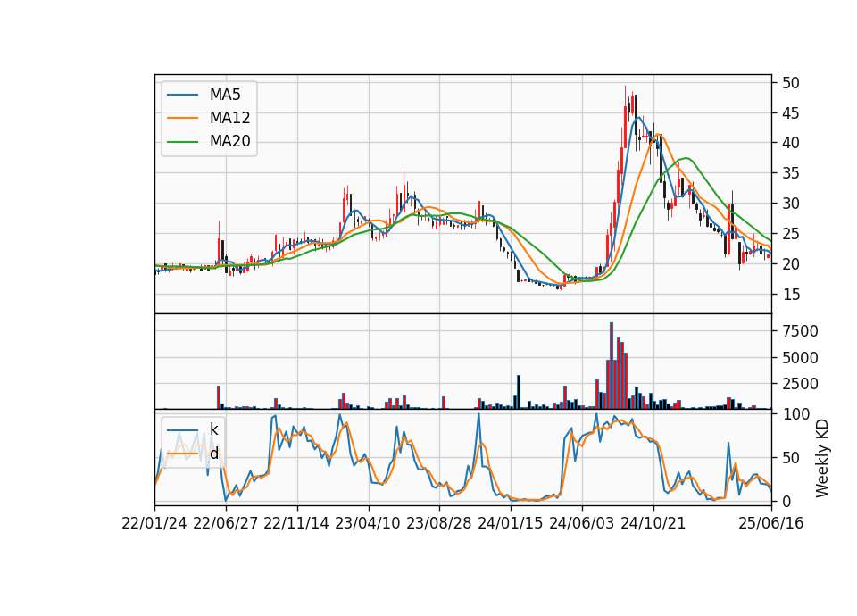Screen dimensions: 857x616
Task: Click the green MA20 legend line sample
Action: pos(182,142)
